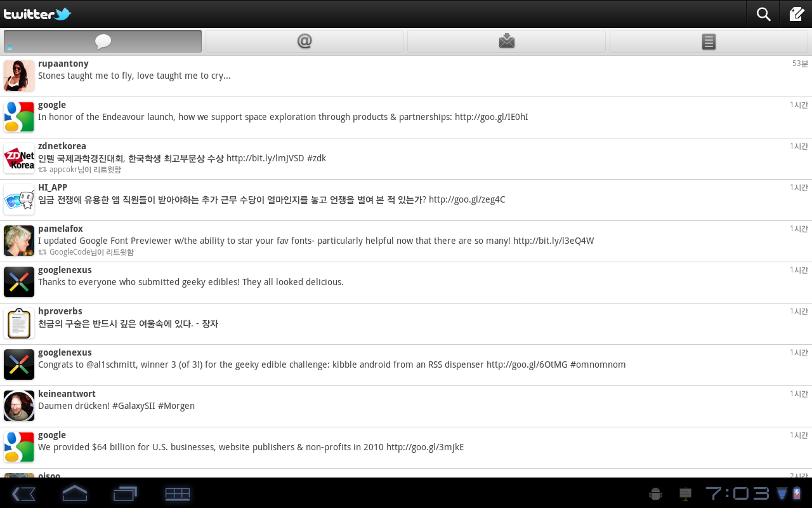Open the lists tab
The image size is (812, 508).
click(x=709, y=41)
